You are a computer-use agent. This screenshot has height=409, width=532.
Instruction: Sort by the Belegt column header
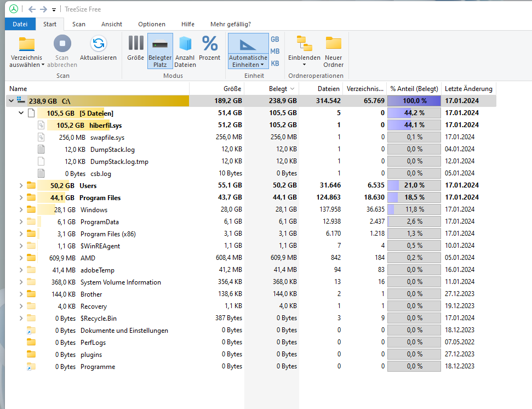(x=271, y=89)
